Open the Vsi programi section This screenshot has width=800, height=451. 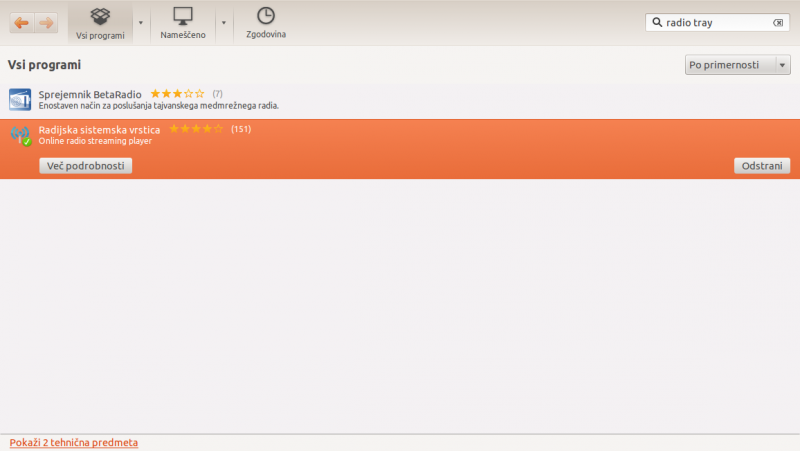tap(100, 23)
